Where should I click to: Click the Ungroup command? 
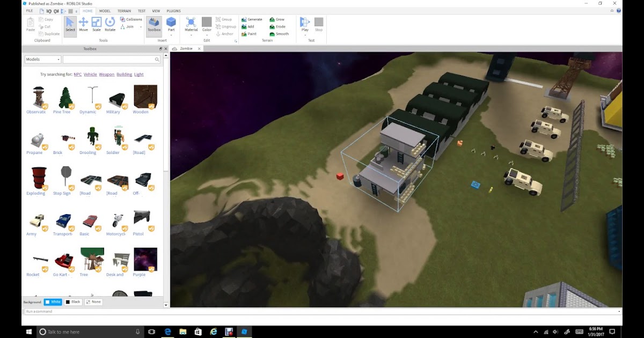pos(226,26)
